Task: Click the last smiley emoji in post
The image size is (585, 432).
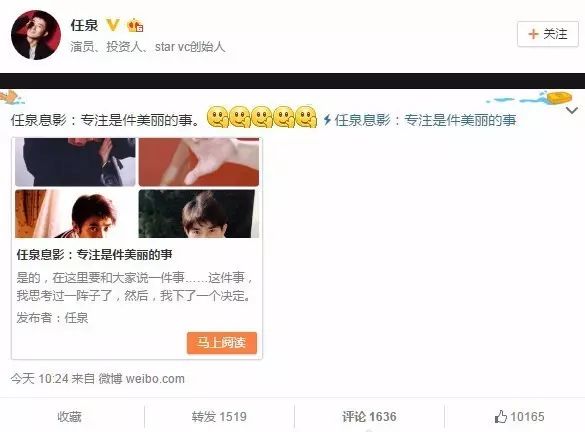Action: point(307,117)
